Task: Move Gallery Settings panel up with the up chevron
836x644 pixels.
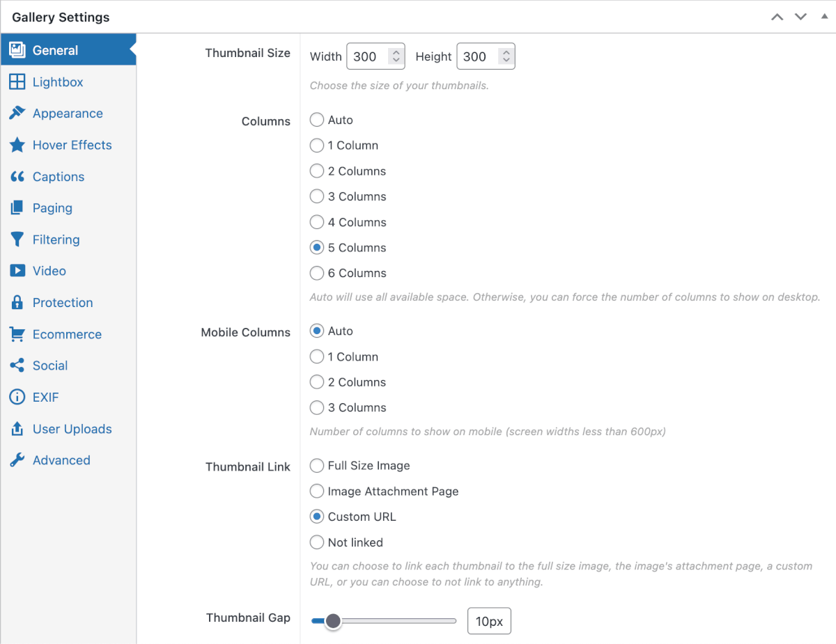Action: (777, 17)
